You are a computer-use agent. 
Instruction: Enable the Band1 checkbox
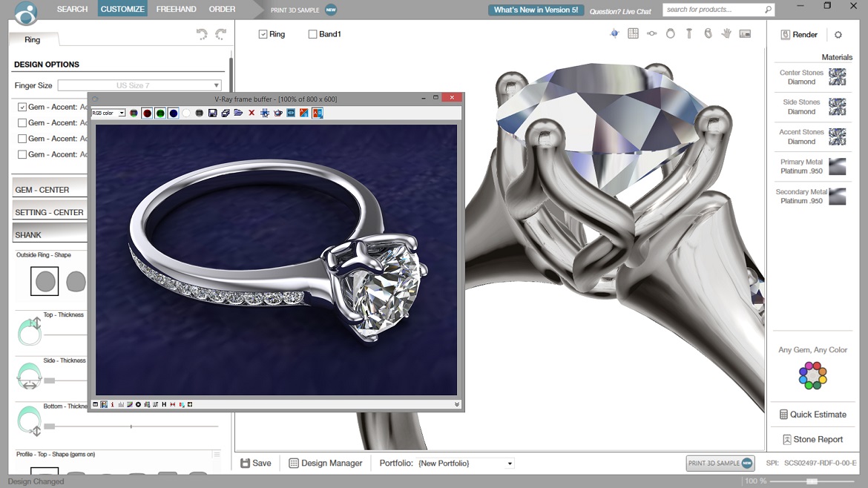tap(312, 33)
